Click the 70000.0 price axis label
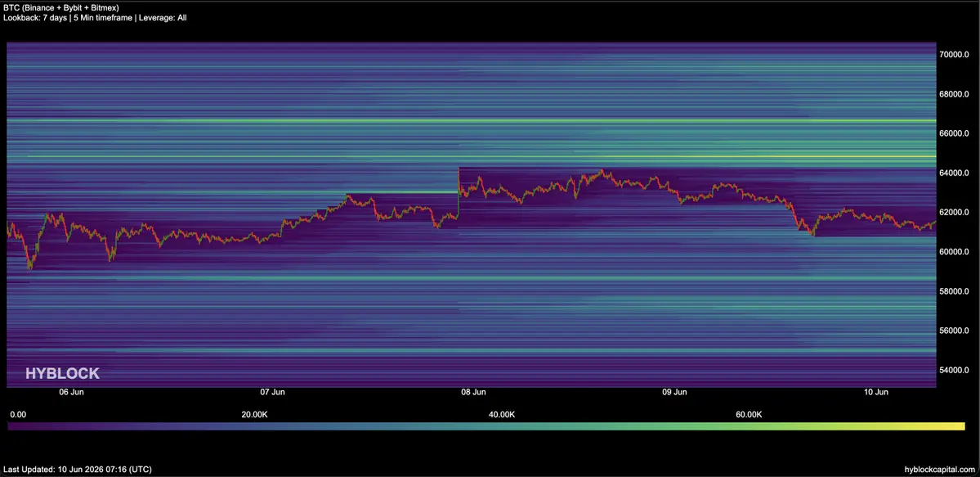Image resolution: width=980 pixels, height=477 pixels. click(x=955, y=55)
